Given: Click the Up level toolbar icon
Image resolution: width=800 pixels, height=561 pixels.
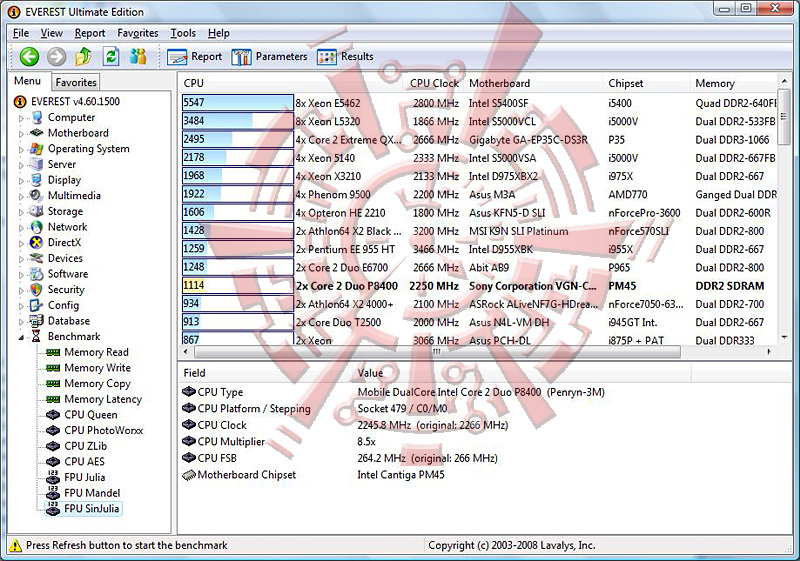Looking at the screenshot, I should [84, 57].
